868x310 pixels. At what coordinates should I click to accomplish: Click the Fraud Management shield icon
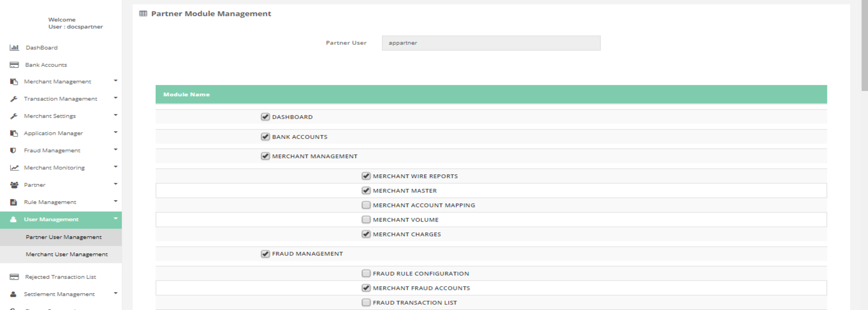[13, 150]
